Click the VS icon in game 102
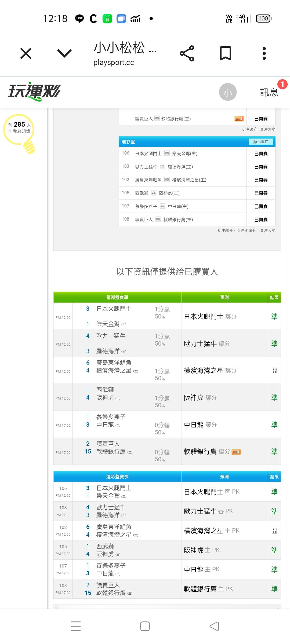Screen dimensions: 290x644 167,180
